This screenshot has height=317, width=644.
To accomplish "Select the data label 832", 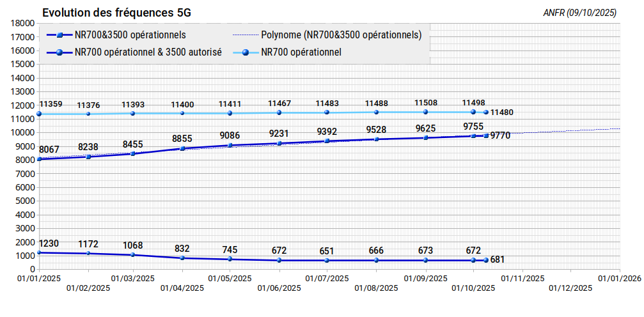I will [182, 249].
